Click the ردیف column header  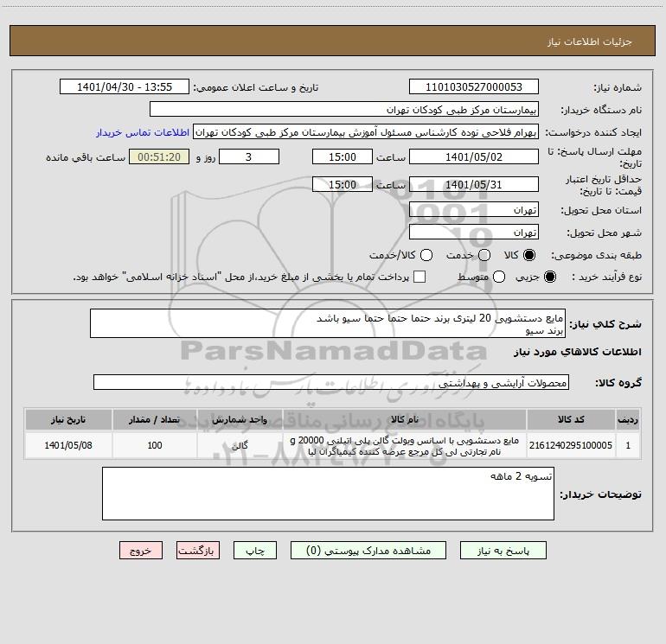628,420
